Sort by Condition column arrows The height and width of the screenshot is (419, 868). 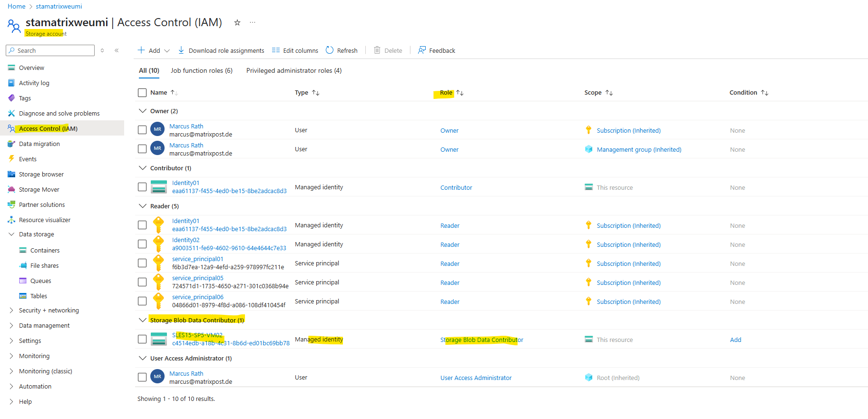[x=765, y=93]
